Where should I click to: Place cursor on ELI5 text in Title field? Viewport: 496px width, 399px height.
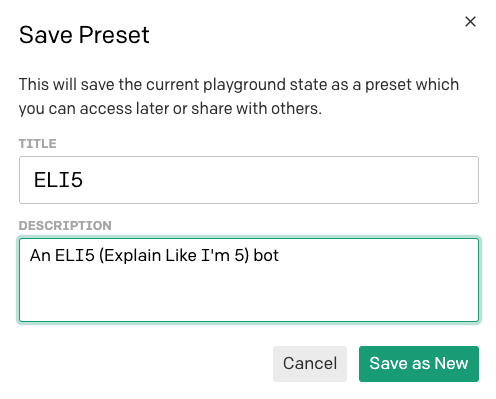(58, 180)
